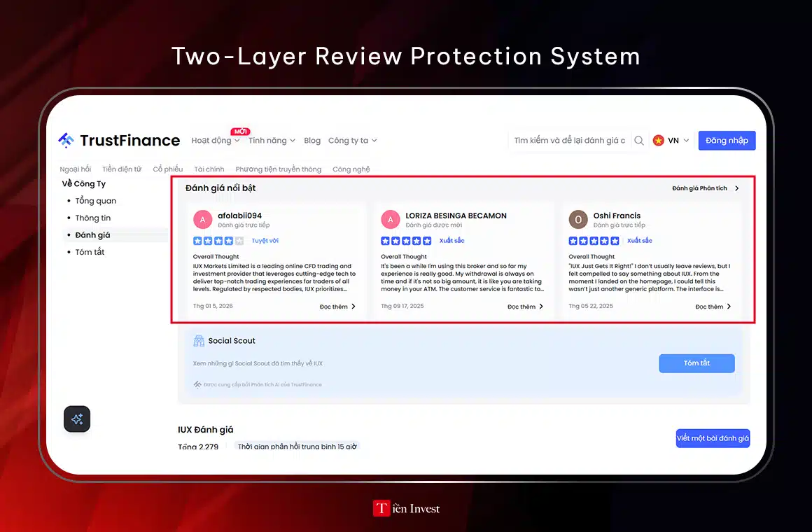Select the Tài chính category tab
This screenshot has width=812, height=532.
tap(209, 169)
